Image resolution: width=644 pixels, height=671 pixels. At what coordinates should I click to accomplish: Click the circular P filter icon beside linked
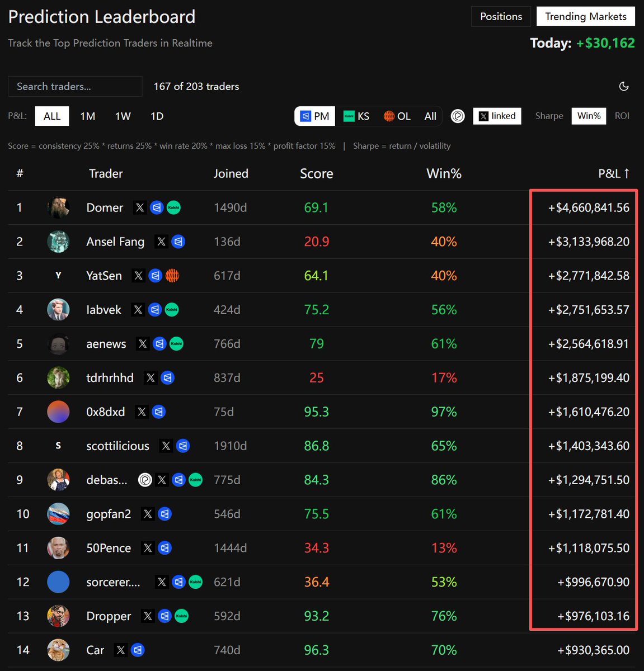(458, 116)
